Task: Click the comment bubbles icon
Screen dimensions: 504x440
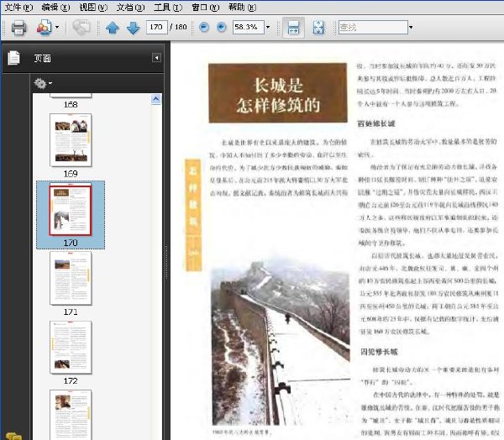Action: pyautogui.click(x=81, y=27)
